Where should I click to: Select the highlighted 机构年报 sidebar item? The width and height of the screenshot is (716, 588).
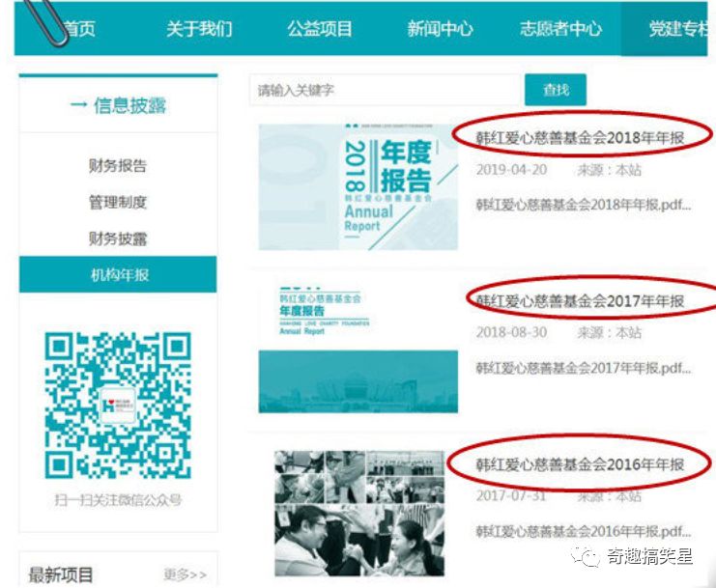click(118, 274)
